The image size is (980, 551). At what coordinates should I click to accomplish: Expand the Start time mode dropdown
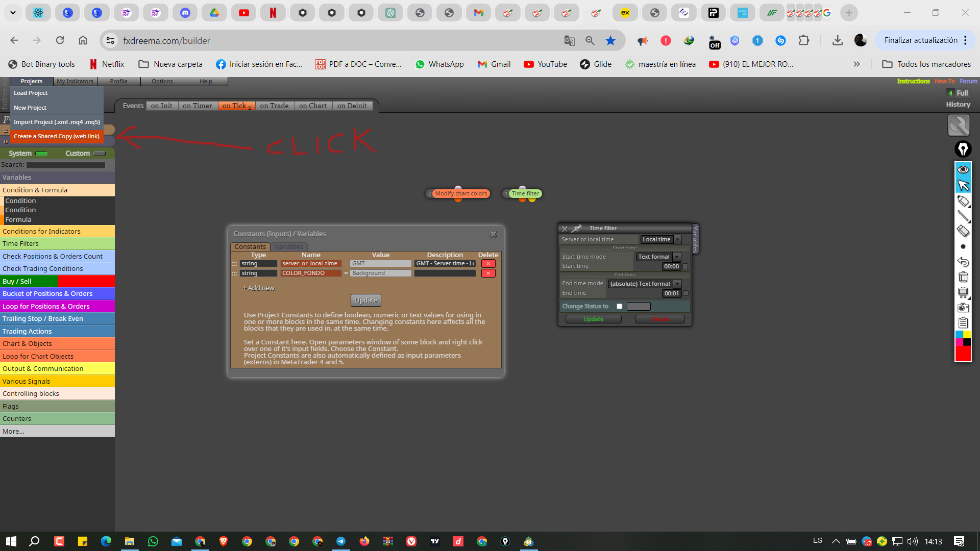(x=658, y=257)
